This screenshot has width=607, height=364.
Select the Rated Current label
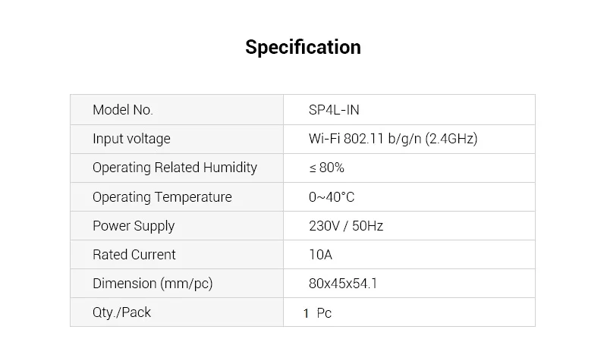[134, 255]
